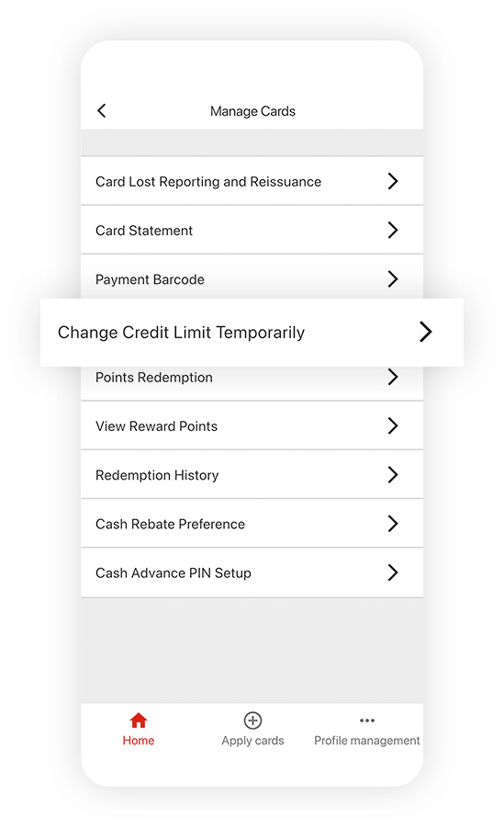The width and height of the screenshot is (504, 827).
Task: Tap the Points Redemption label
Action: tap(154, 378)
